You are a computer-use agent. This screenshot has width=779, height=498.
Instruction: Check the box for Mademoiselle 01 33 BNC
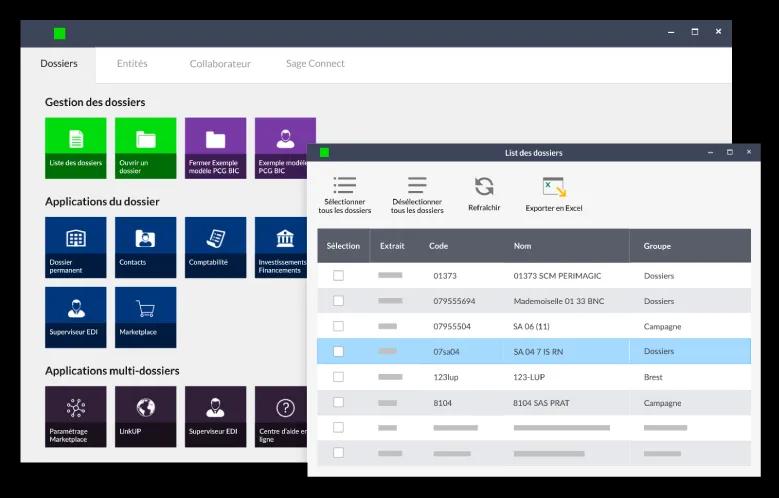(338, 301)
